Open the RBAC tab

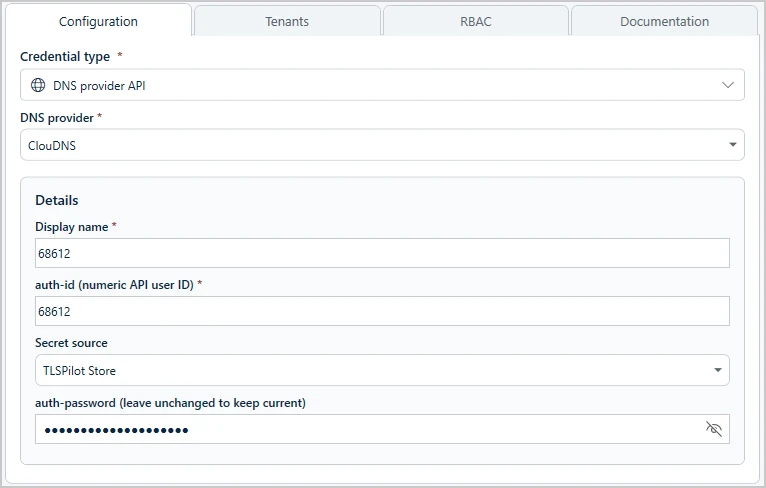click(476, 21)
